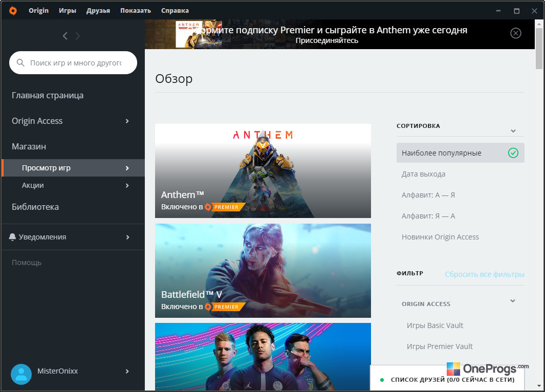Click the scrollbar up arrow
This screenshot has width=545, height=392.
pos(539,24)
